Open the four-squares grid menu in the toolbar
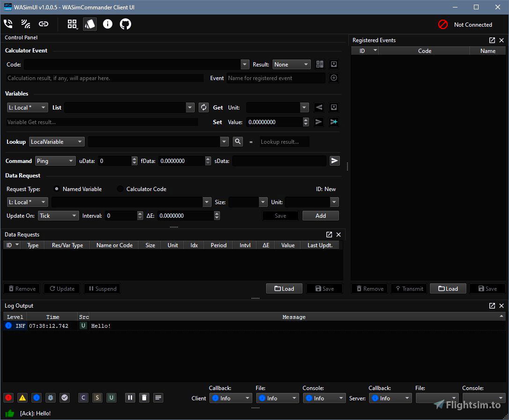Screen dimensions: 509x420 click(x=72, y=24)
